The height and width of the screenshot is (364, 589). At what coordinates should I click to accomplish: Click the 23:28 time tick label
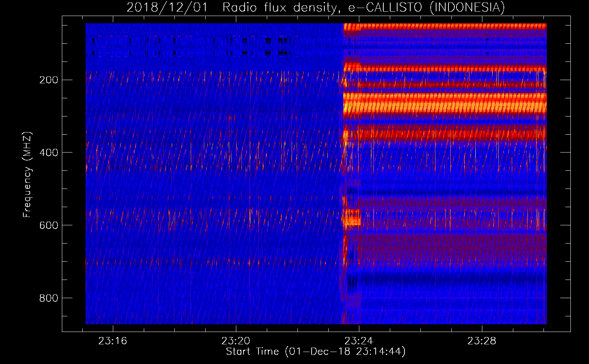click(482, 341)
